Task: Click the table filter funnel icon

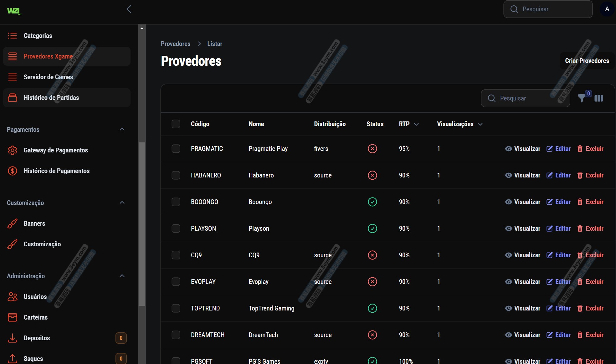Action: (x=582, y=98)
